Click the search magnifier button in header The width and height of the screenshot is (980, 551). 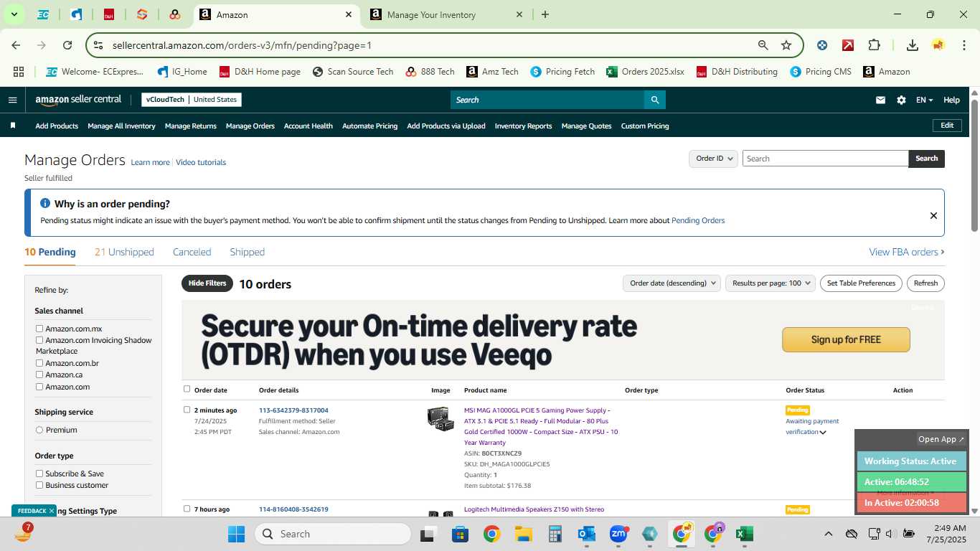point(654,100)
